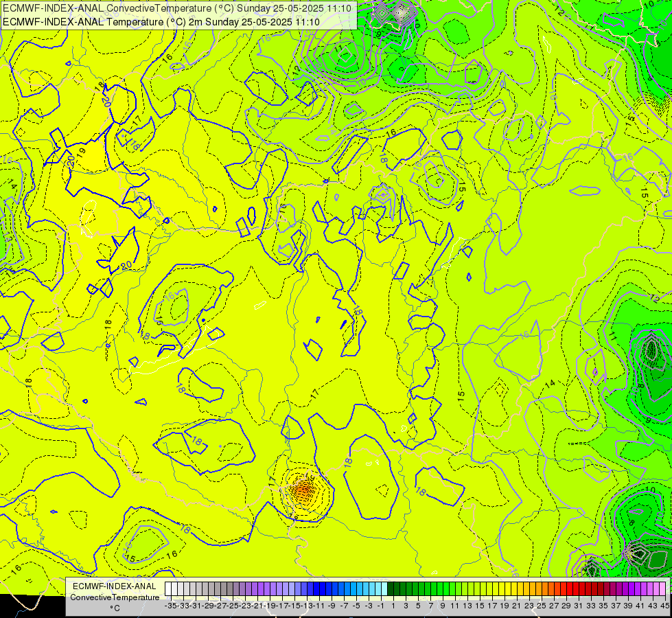This screenshot has height=618, width=672.
Task: Click the ConvectiveTemperature label in the legend
Action: coord(115,597)
